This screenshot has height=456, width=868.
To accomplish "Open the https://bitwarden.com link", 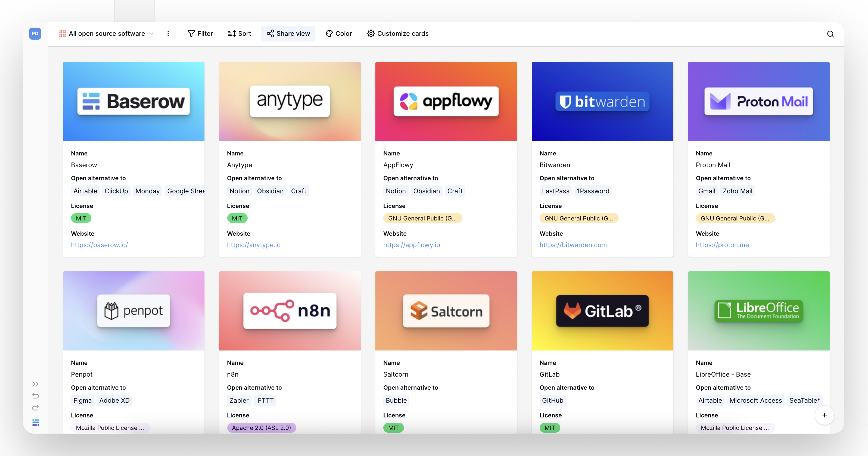I will pyautogui.click(x=573, y=245).
